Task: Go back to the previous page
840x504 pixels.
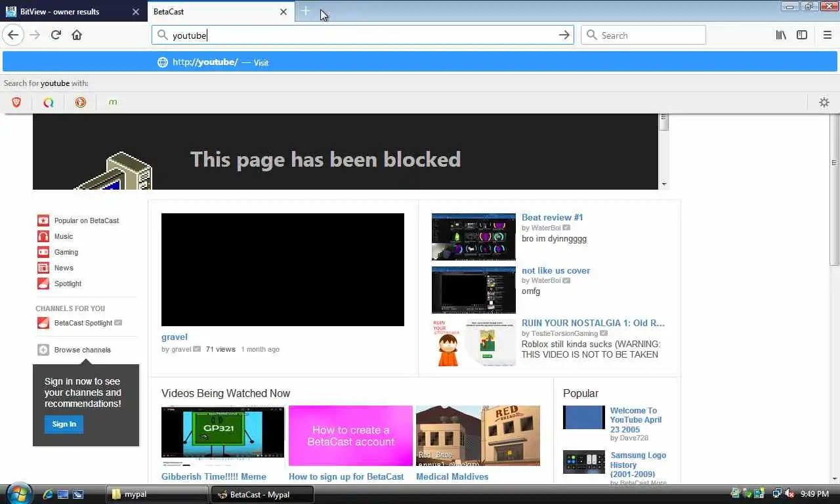Action: pyautogui.click(x=14, y=35)
